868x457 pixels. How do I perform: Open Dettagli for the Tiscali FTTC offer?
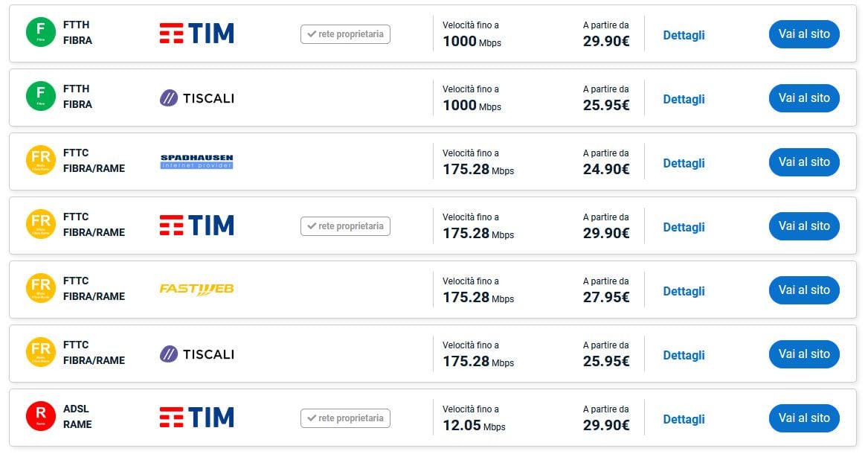point(684,355)
